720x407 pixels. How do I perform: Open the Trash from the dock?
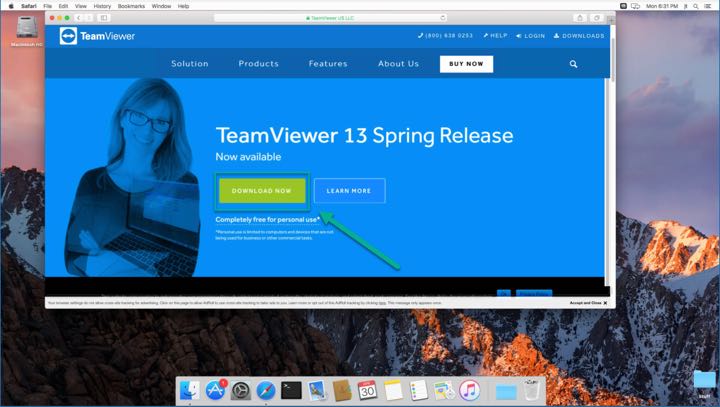[x=532, y=390]
